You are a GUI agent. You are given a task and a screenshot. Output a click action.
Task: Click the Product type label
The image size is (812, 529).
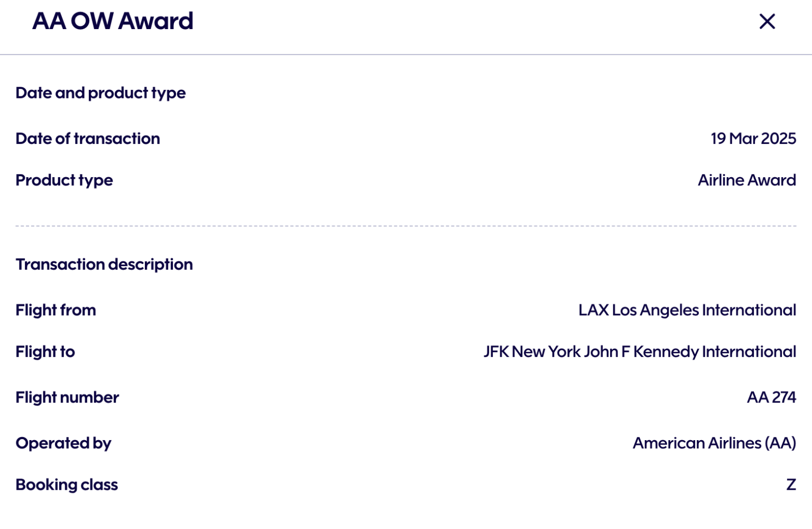coord(64,180)
